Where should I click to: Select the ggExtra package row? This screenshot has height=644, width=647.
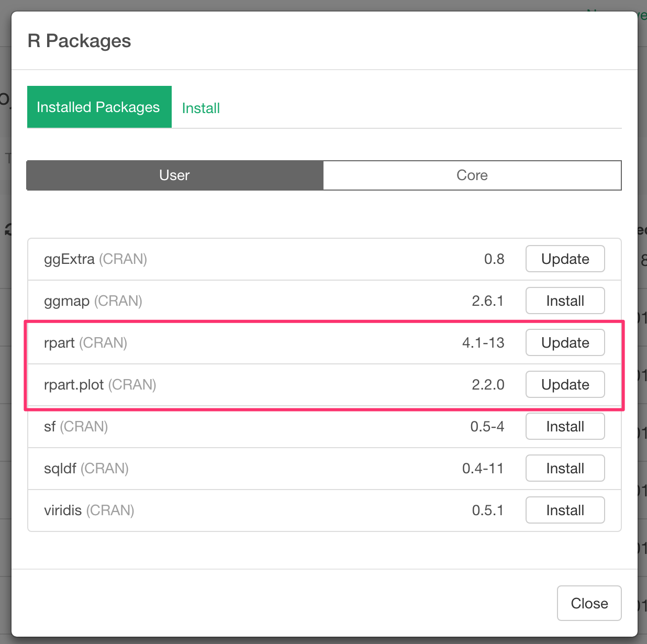[x=96, y=259]
